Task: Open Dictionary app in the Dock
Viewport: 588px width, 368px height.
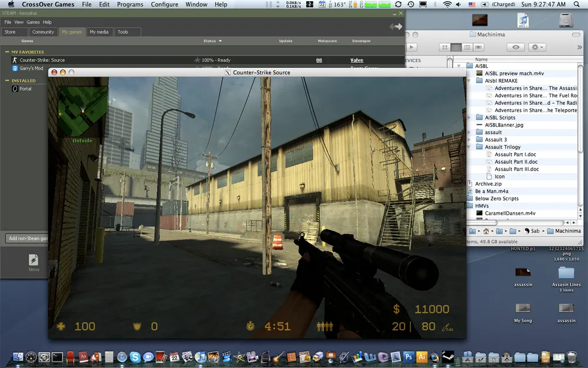Action: click(83, 356)
